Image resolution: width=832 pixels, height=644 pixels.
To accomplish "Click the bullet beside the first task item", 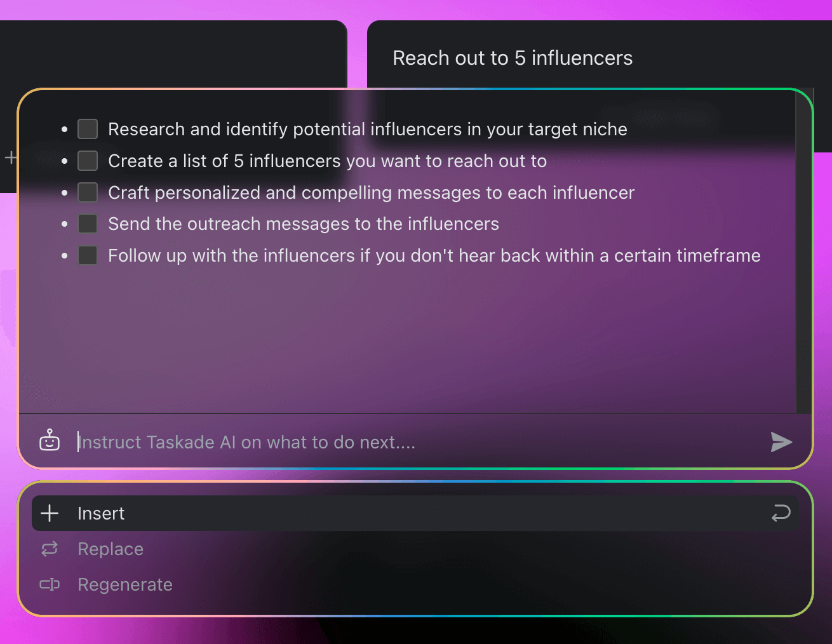I will pyautogui.click(x=65, y=129).
